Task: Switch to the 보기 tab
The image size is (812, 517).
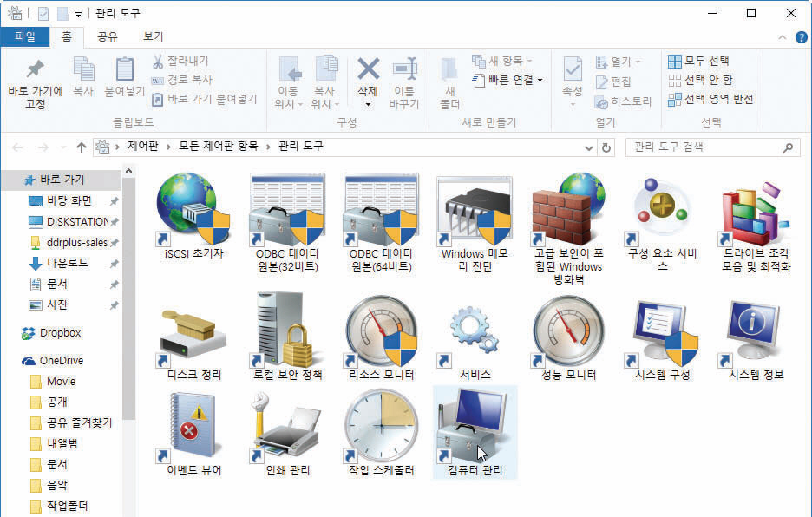Action: (x=153, y=36)
